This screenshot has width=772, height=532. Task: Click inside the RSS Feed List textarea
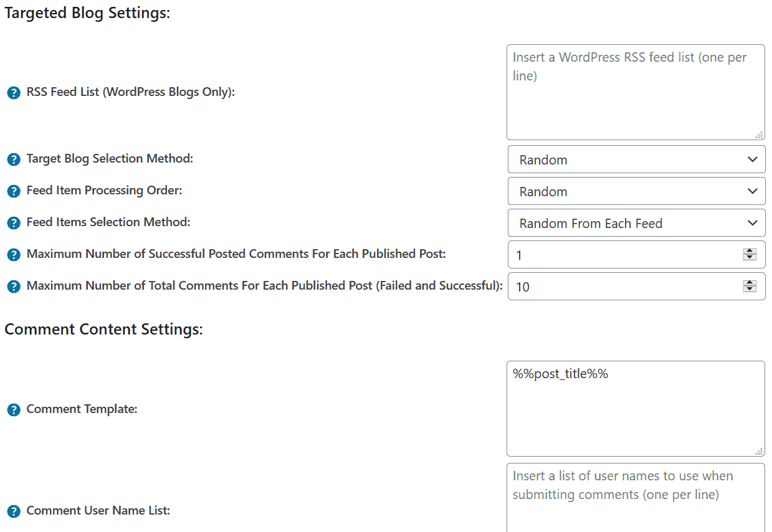pyautogui.click(x=635, y=100)
